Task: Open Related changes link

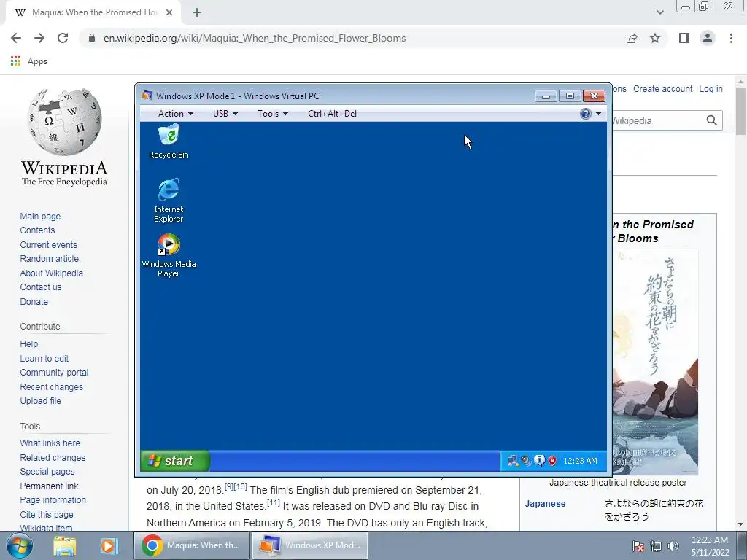Action: (53, 457)
